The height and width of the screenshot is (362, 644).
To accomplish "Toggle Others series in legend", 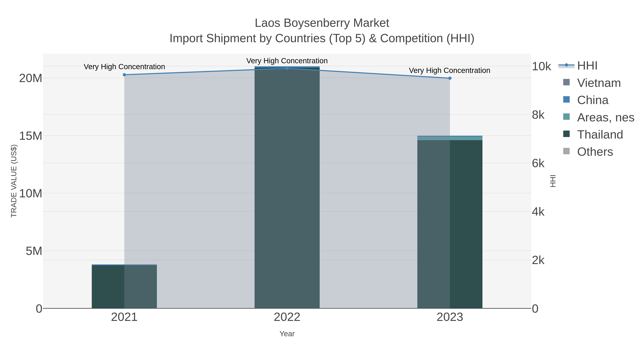I will (588, 152).
